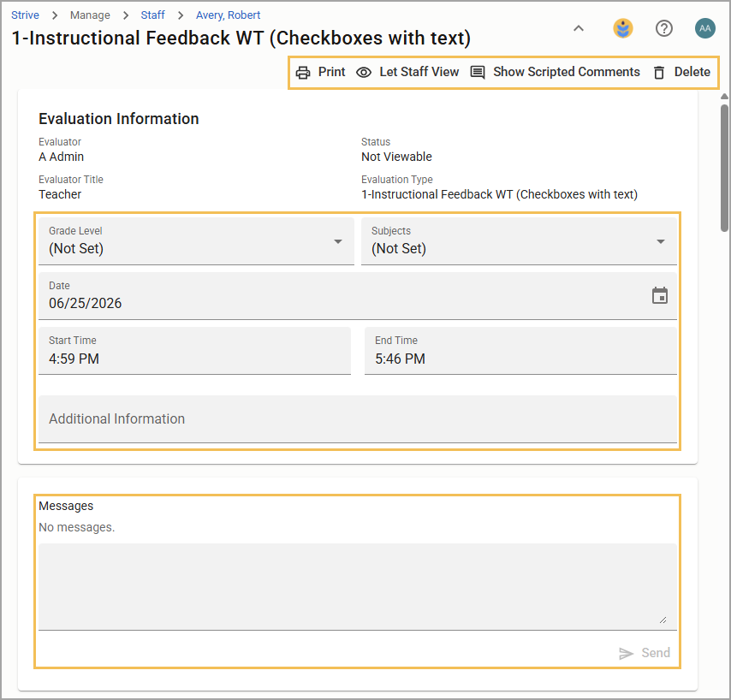Click the trash can icon
Viewport: 731px width, 700px height.
click(x=659, y=72)
